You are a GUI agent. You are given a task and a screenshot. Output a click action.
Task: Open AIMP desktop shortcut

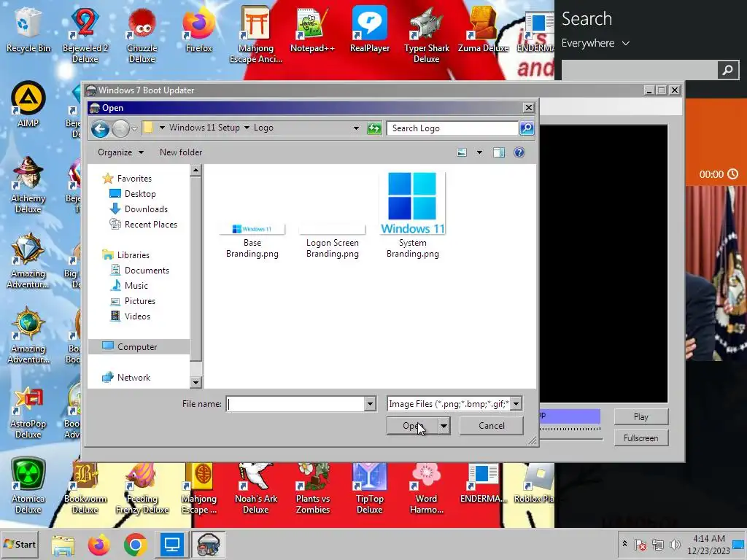click(28, 105)
